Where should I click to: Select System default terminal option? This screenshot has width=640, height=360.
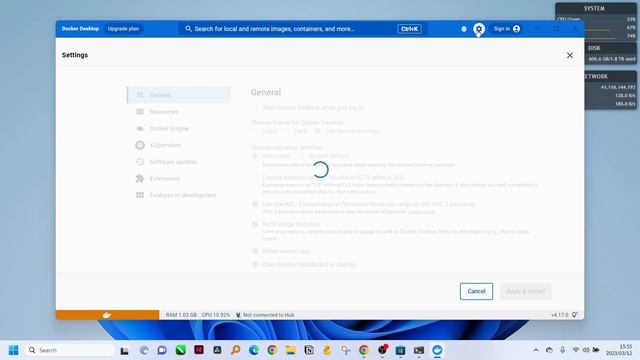pos(301,156)
